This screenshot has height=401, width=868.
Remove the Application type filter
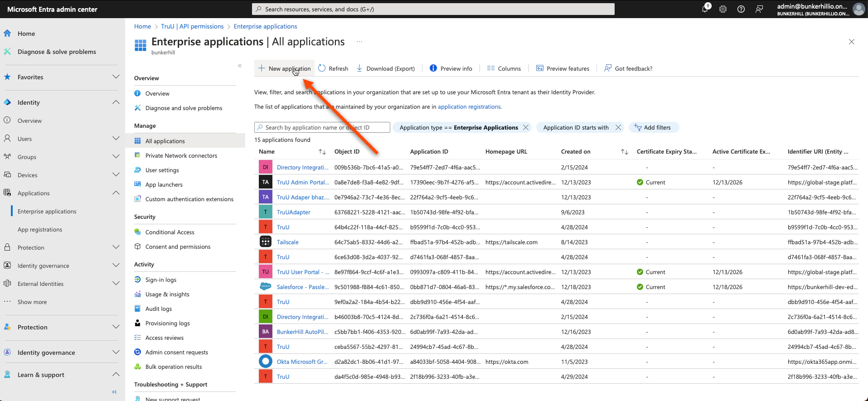click(526, 127)
